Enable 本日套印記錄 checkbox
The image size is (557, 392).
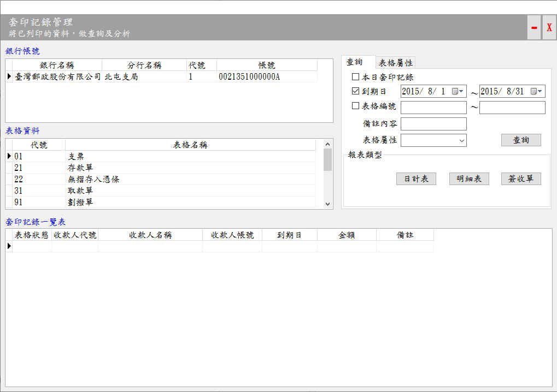coord(356,77)
